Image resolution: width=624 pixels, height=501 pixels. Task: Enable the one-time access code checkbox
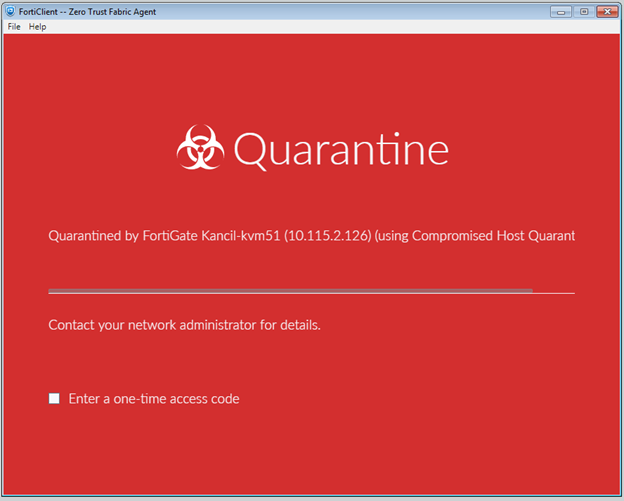pyautogui.click(x=54, y=398)
